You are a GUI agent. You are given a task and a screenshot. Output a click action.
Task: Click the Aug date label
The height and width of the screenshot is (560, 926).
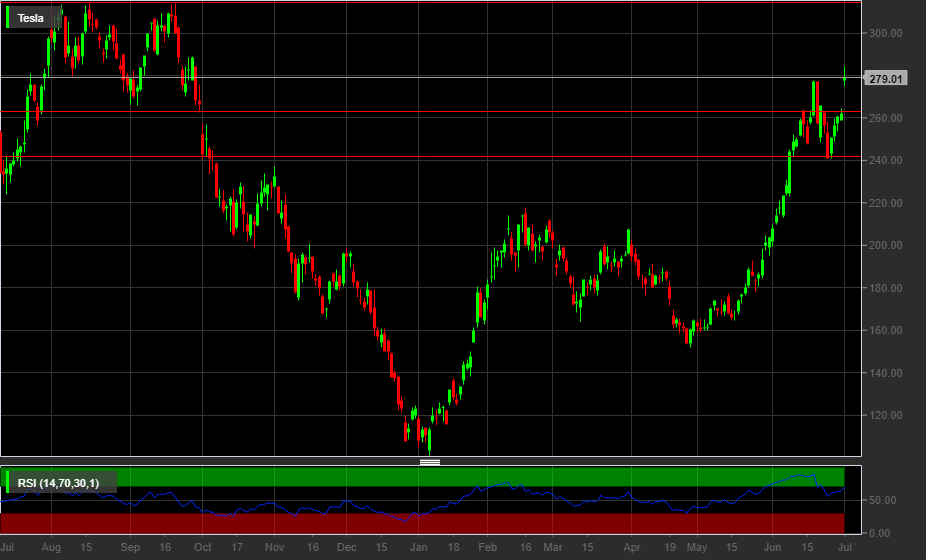51,548
